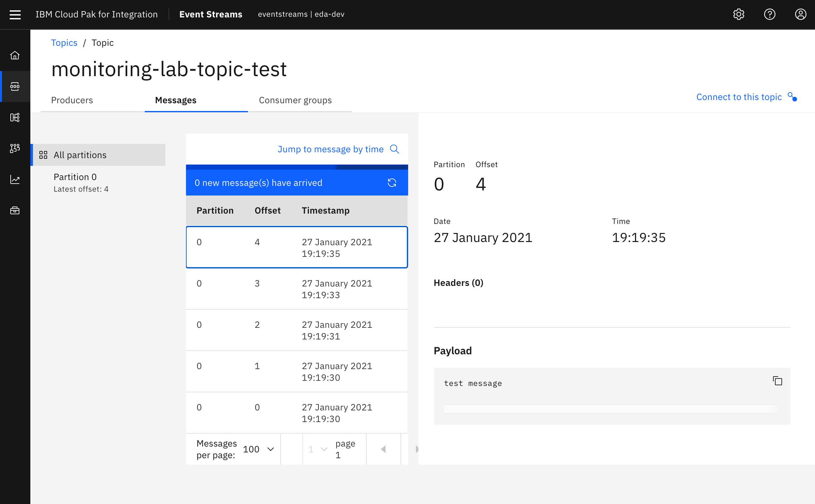Screen dimensions: 815x504
Task: Open the hamburger navigation menu
Action: [15, 14]
